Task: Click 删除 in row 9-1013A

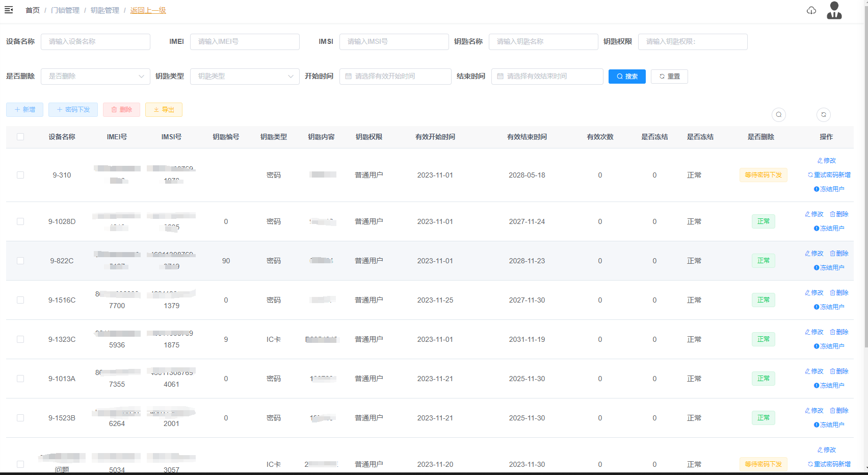Action: 839,371
